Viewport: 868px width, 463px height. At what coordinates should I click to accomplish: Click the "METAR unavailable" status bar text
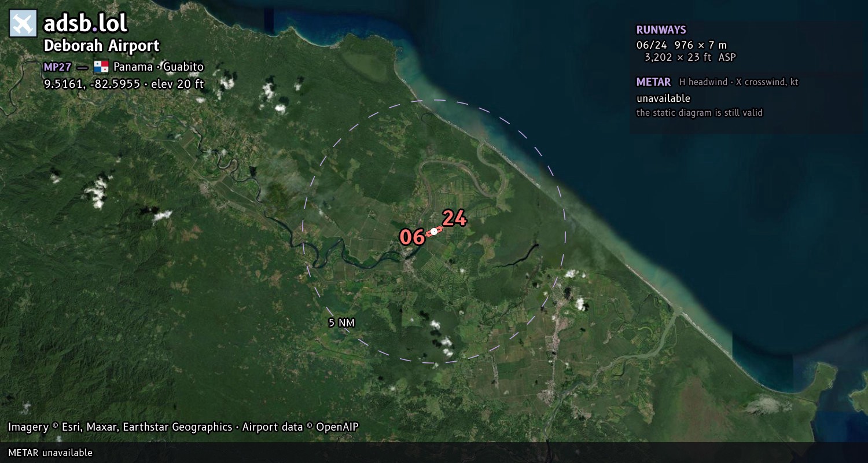(x=50, y=453)
